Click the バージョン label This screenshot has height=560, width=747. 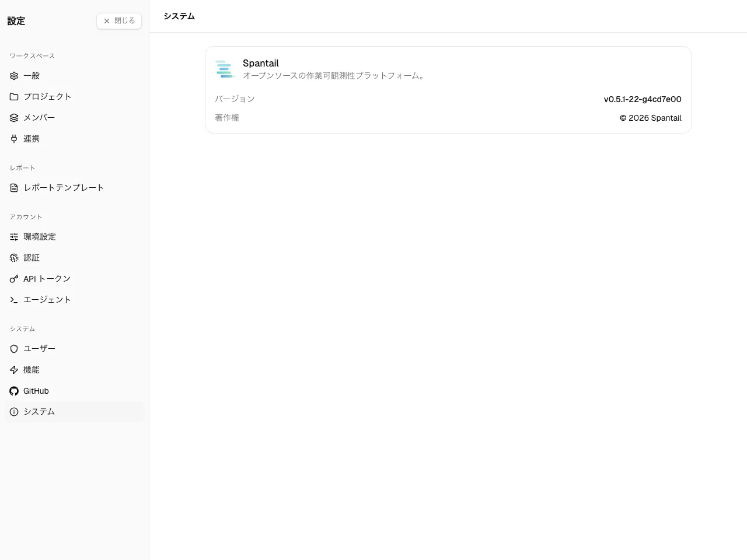[x=235, y=99]
